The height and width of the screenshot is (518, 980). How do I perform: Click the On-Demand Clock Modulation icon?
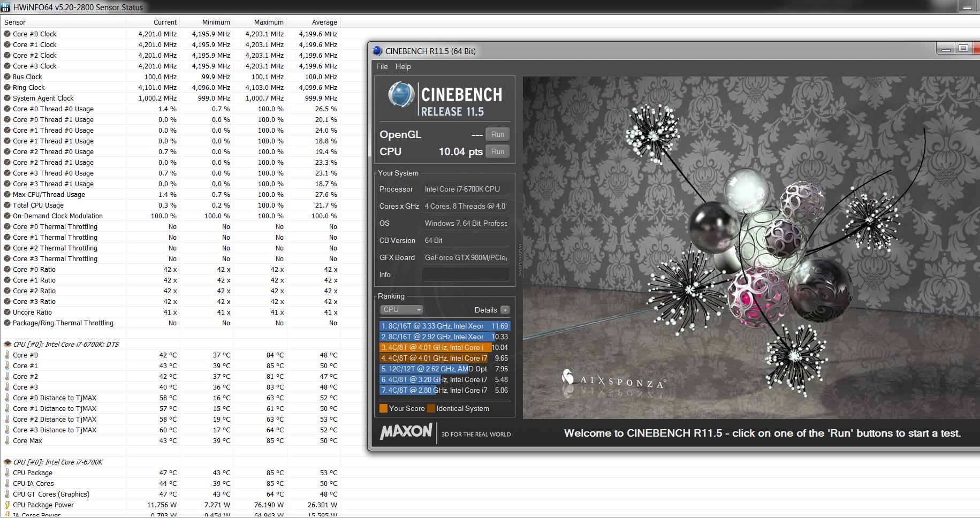coord(7,216)
